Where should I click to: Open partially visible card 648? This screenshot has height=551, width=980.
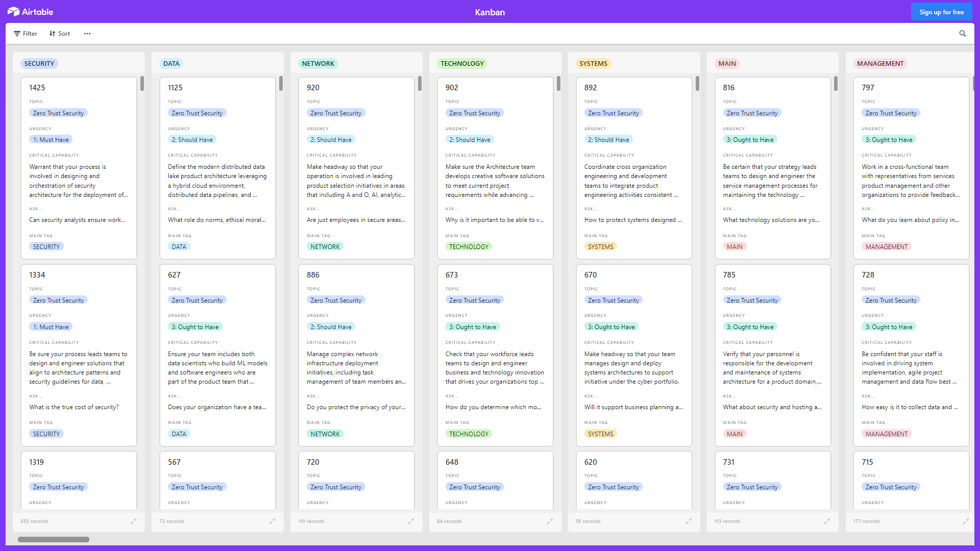coord(495,480)
